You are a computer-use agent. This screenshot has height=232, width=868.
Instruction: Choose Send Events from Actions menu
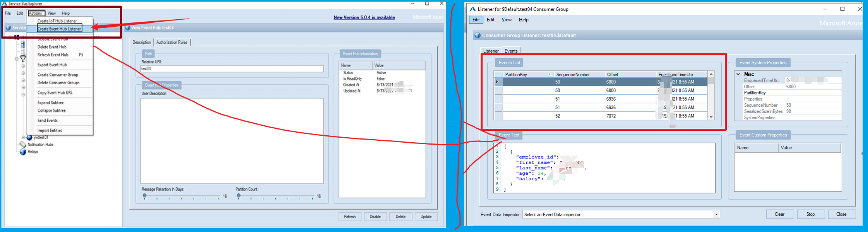[x=48, y=121]
